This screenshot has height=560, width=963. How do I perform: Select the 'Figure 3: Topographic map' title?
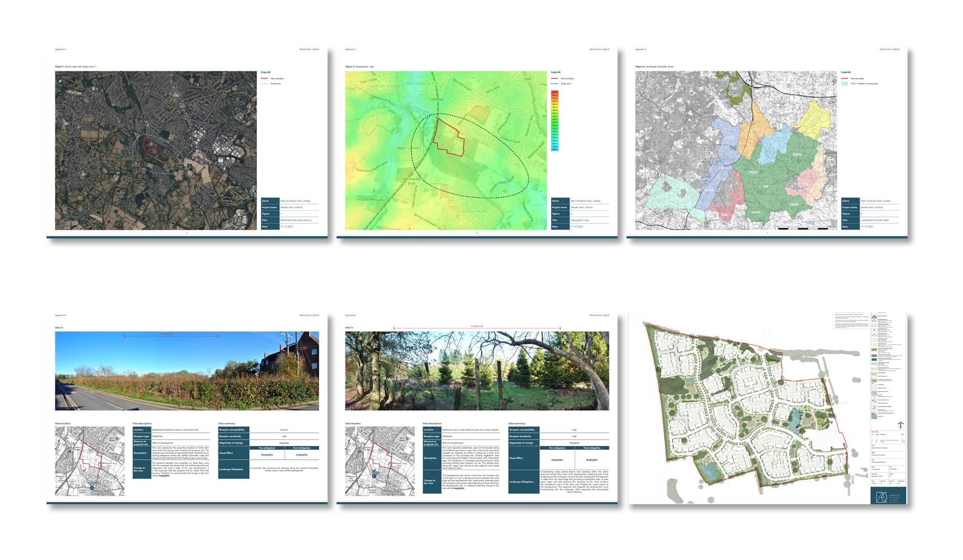point(359,66)
